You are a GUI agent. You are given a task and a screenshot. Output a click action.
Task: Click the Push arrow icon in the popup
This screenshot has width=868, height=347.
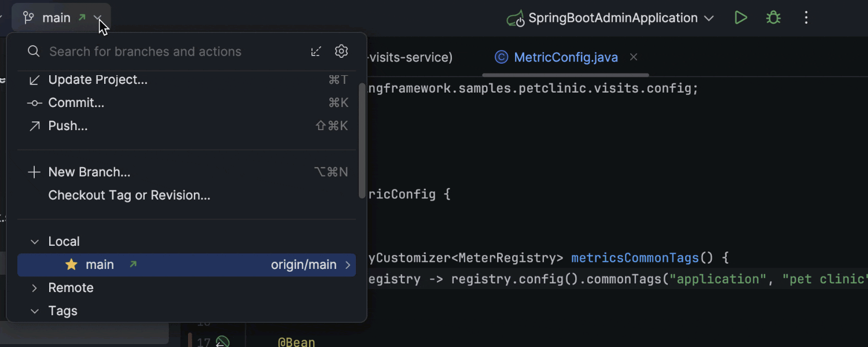pyautogui.click(x=34, y=125)
